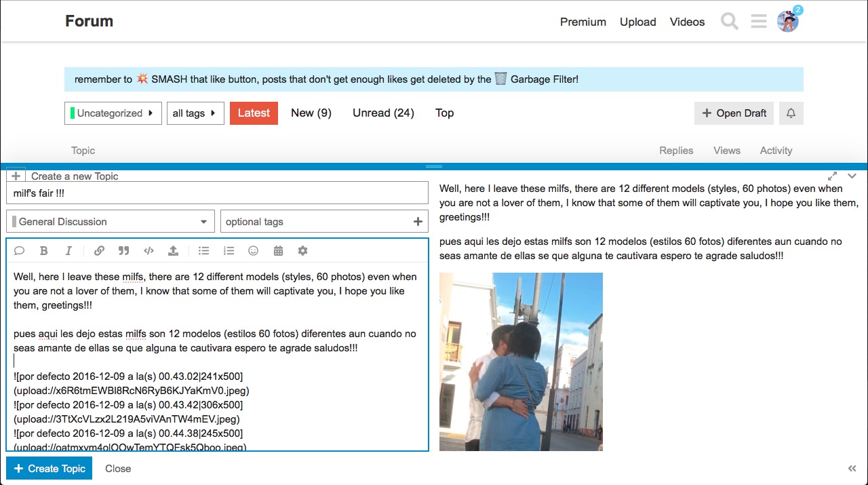The height and width of the screenshot is (485, 868).
Task: Hide the preview pane with double chevron
Action: (x=852, y=469)
